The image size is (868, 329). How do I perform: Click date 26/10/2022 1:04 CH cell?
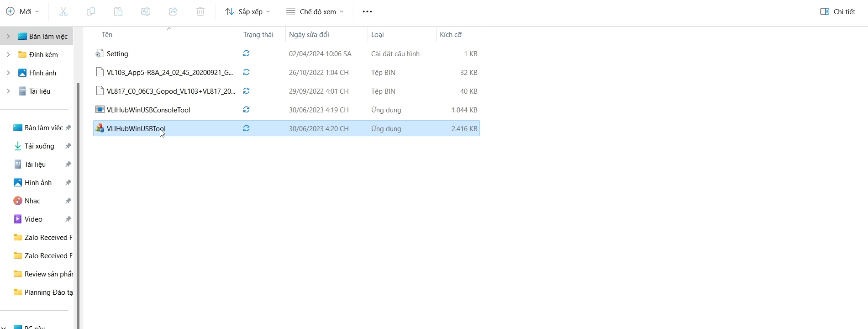click(x=319, y=72)
